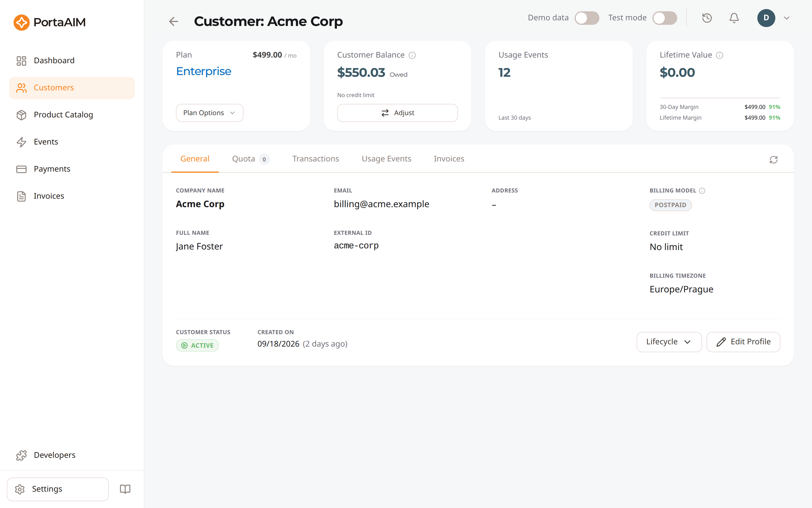Screen dimensions: 812x508
Task: Expand the account menu chevron
Action: [x=787, y=18]
